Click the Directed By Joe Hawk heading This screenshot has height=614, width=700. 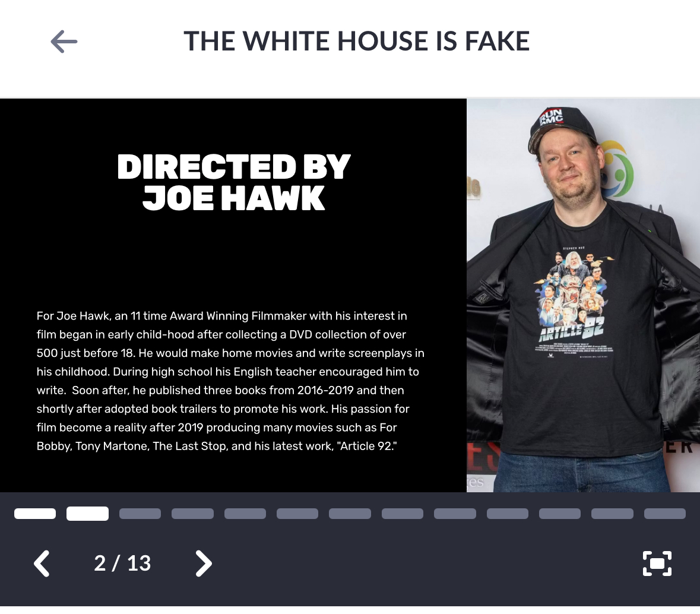coord(233,182)
